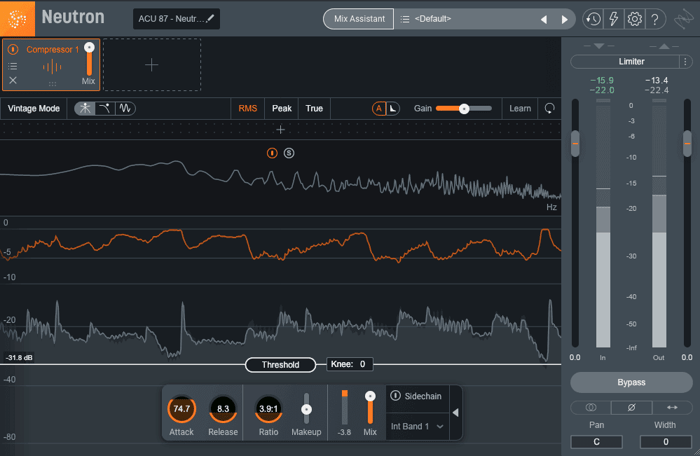Click the ACU 87 preset name box
700x456 pixels.
[176, 19]
